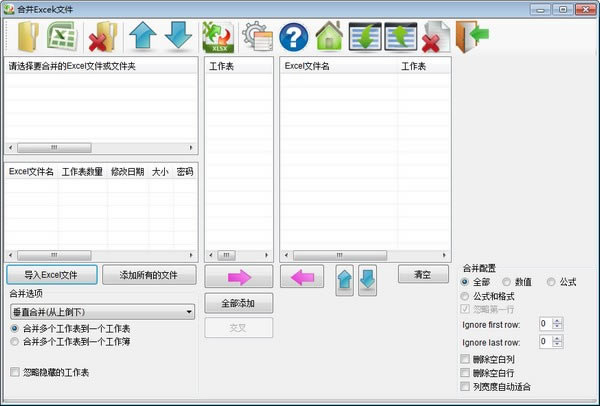The height and width of the screenshot is (406, 600).
Task: Enable 忽略隐藏的工作表 checkbox
Action: [x=15, y=372]
